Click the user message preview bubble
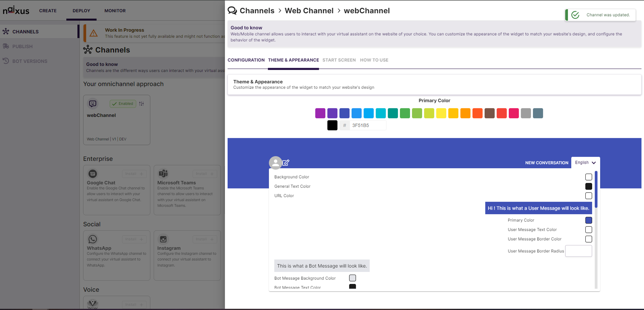 pos(538,208)
